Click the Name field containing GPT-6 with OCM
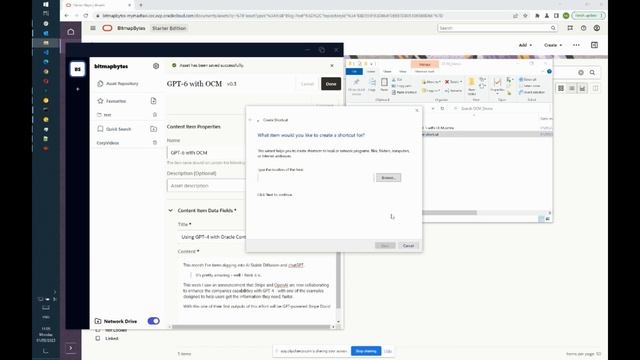Image resolution: width=640 pixels, height=360 pixels. point(206,153)
